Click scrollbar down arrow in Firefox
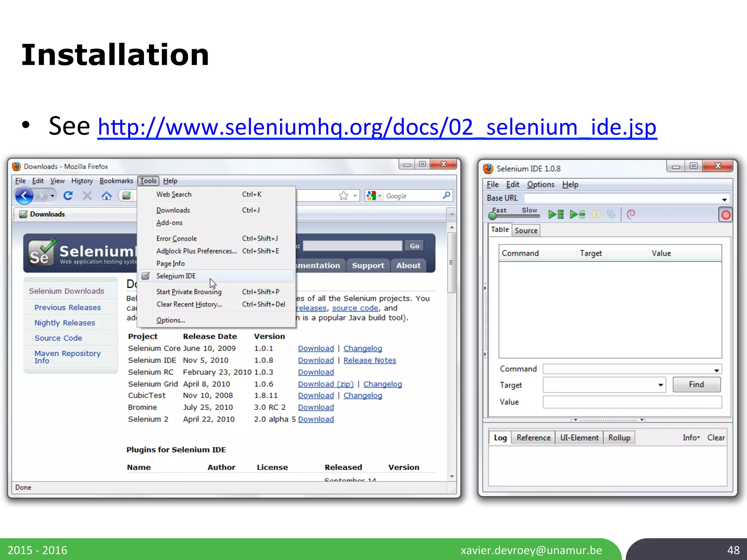This screenshot has height=560, width=747. click(452, 477)
